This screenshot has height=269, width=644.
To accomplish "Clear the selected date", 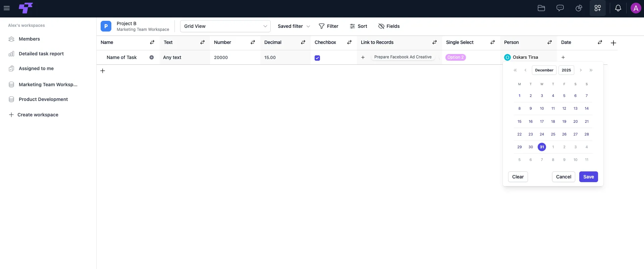I will point(518,177).
